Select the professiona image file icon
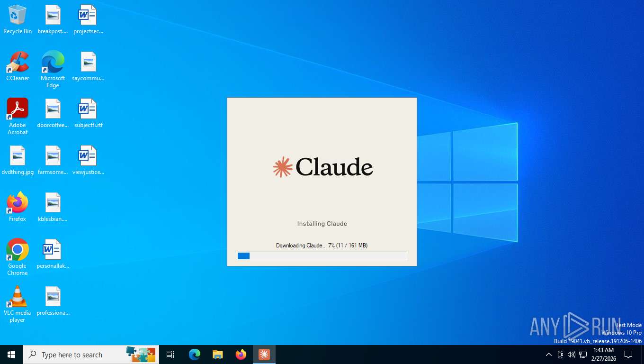The image size is (644, 364). coord(53,301)
